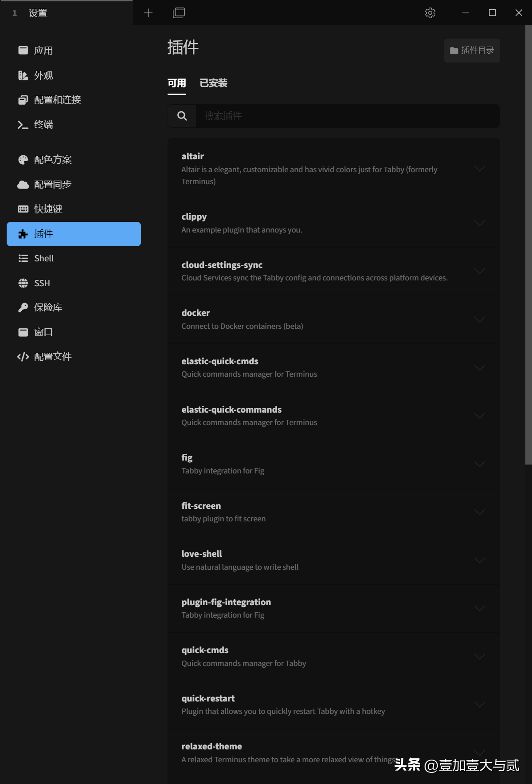This screenshot has height=784, width=532.
Task: Click the new tab plus icon
Action: pyautogui.click(x=148, y=13)
